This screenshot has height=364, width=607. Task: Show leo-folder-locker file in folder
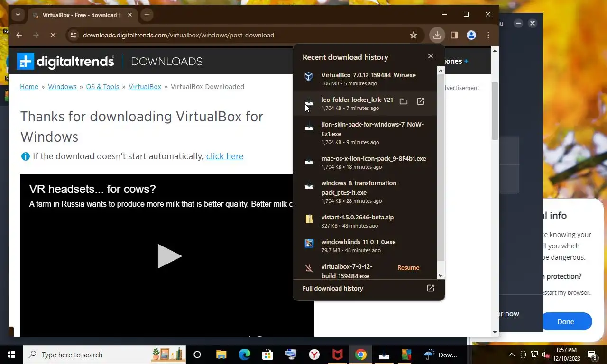point(404,101)
